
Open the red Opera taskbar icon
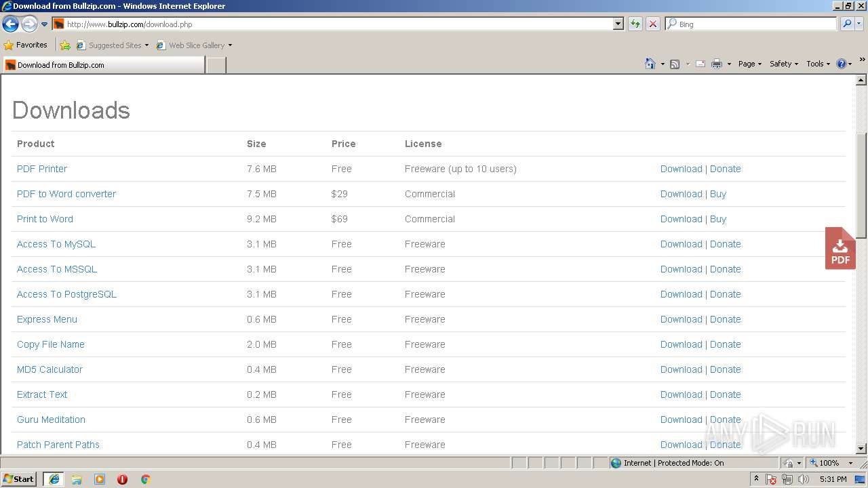click(x=122, y=479)
